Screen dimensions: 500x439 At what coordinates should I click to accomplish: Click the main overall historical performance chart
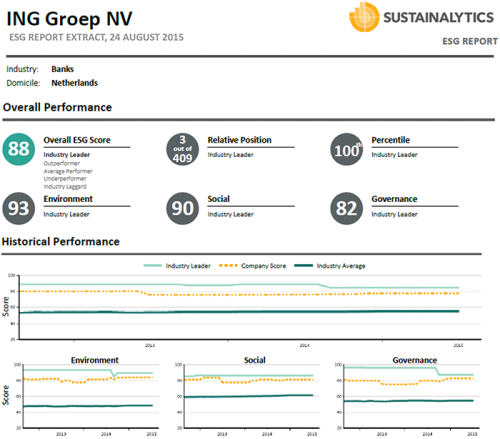[250, 307]
